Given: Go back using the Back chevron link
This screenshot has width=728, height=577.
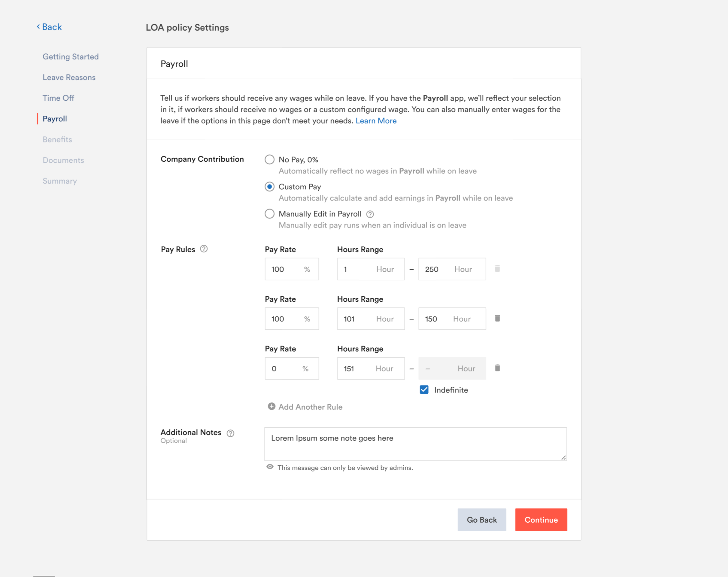Looking at the screenshot, I should [x=49, y=27].
